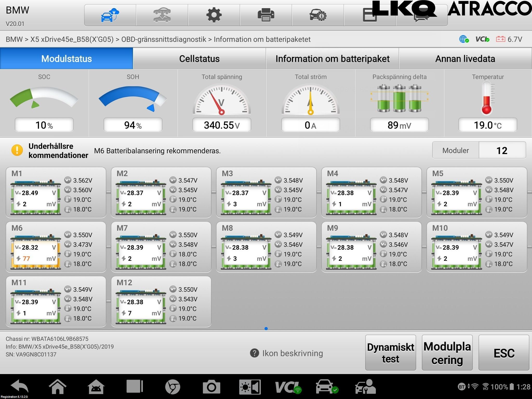
Task: Click the globe network status icon
Action: coord(464,39)
